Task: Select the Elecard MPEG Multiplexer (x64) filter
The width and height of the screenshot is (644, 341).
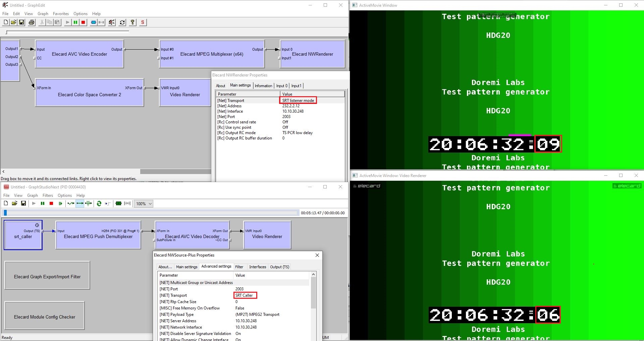Action: (212, 54)
